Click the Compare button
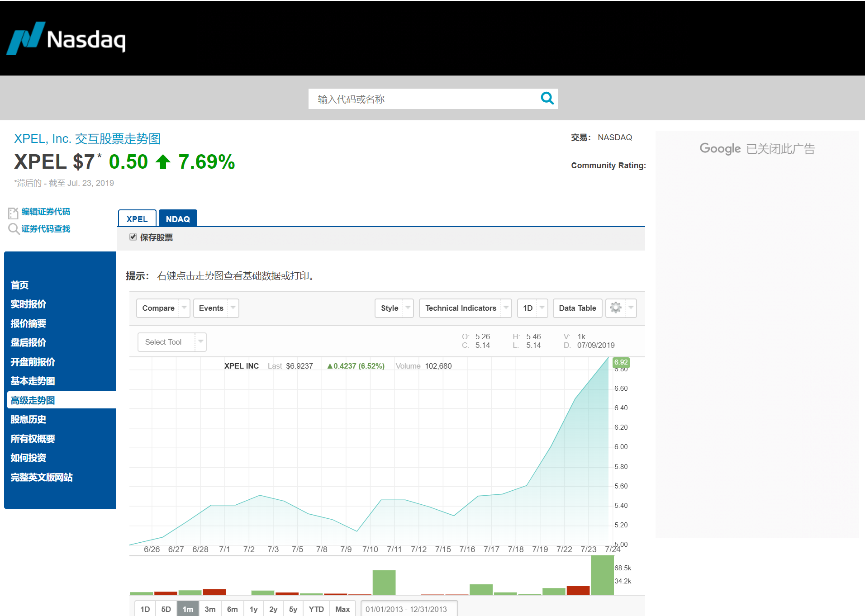The height and width of the screenshot is (616, 865). coord(158,308)
